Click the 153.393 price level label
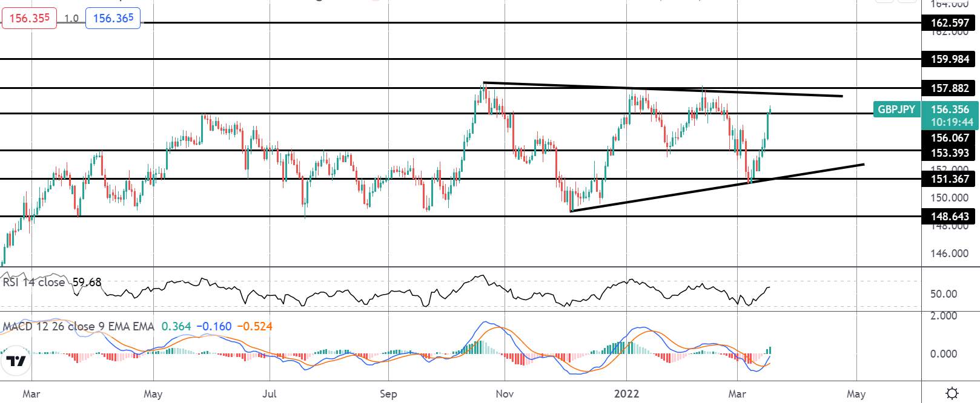 pyautogui.click(x=950, y=153)
